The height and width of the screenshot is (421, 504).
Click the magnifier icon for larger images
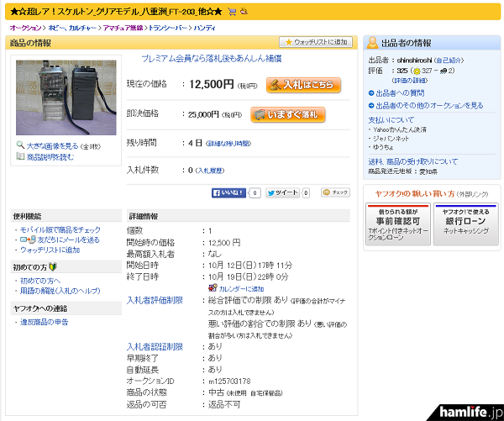(x=21, y=145)
